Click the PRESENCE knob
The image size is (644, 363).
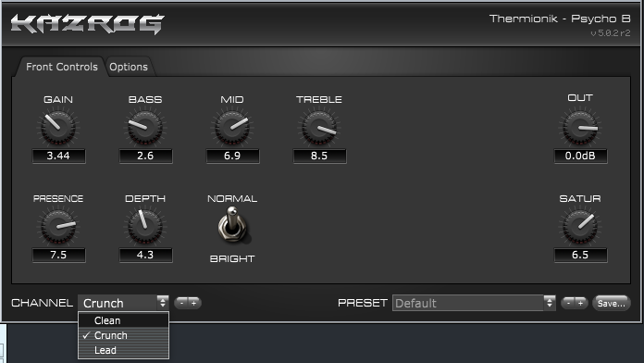tap(58, 226)
